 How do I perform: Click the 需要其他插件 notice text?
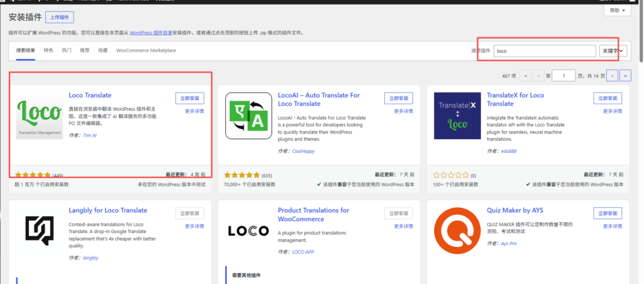click(246, 275)
